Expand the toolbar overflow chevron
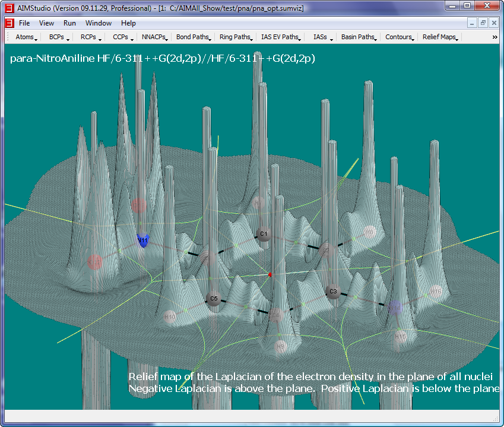The height and width of the screenshot is (427, 504). click(495, 37)
